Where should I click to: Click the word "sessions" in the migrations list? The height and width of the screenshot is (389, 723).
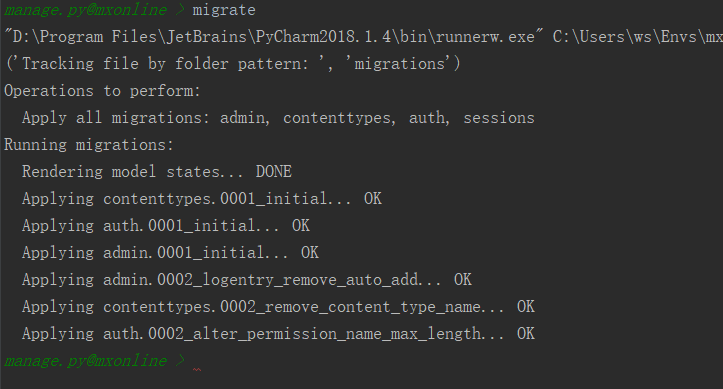(499, 118)
